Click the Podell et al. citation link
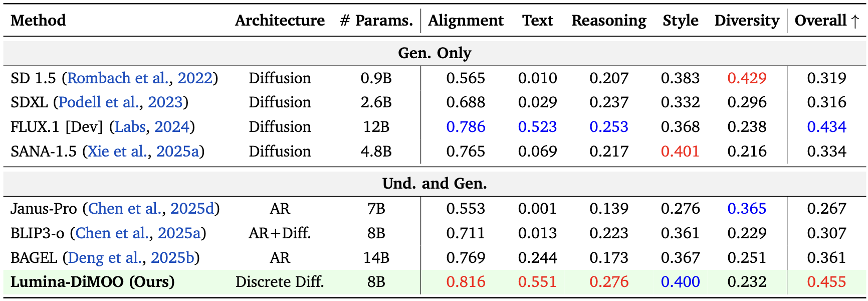 [99, 102]
